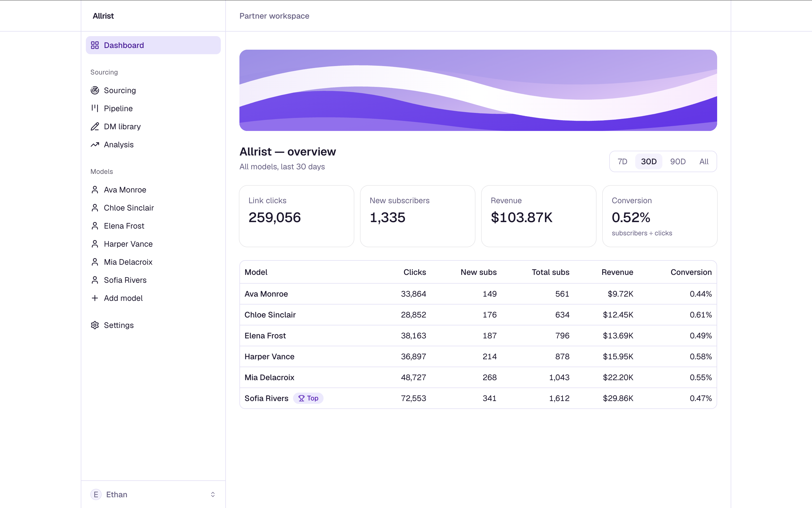
Task: Select Sofia Rivers name in the table
Action: (x=266, y=398)
